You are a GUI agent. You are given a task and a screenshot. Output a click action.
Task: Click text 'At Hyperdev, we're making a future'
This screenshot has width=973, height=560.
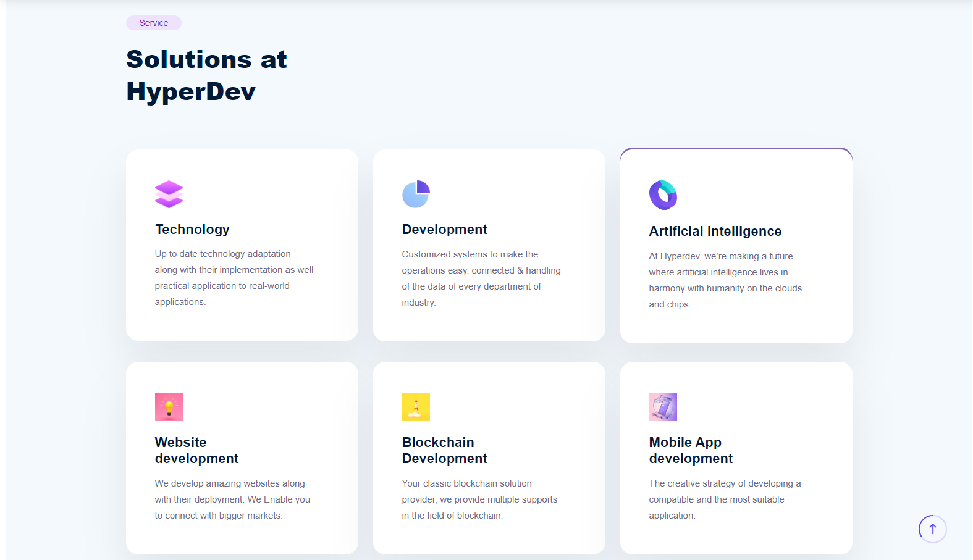tap(721, 256)
